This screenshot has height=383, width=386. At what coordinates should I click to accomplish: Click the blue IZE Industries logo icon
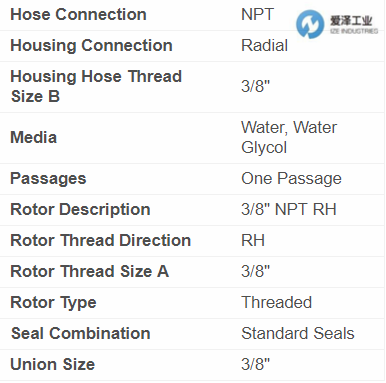coord(310,24)
